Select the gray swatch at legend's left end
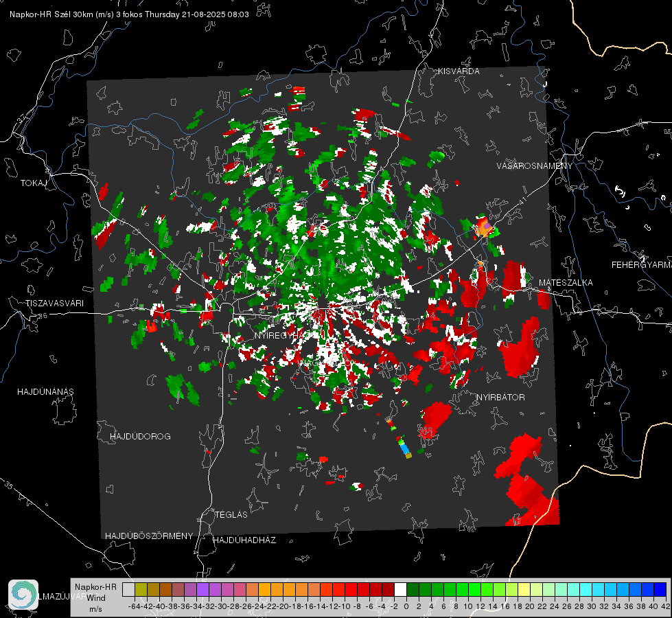The image size is (672, 618). [128, 589]
